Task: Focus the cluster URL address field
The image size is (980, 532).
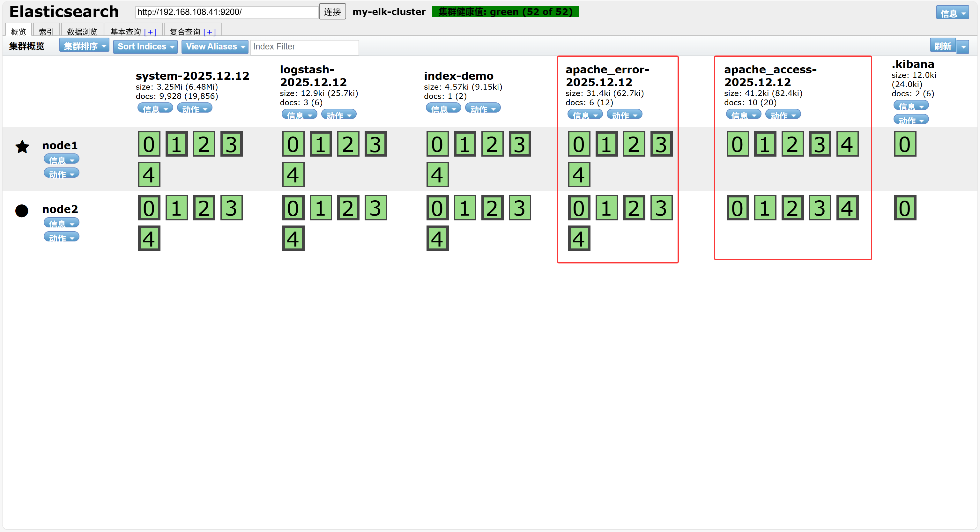Action: pyautogui.click(x=227, y=12)
